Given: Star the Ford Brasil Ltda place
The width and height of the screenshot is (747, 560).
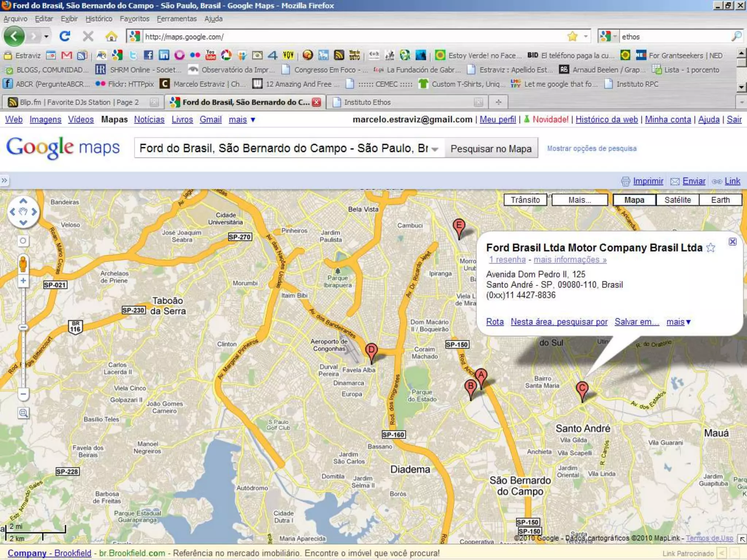Looking at the screenshot, I should point(711,248).
